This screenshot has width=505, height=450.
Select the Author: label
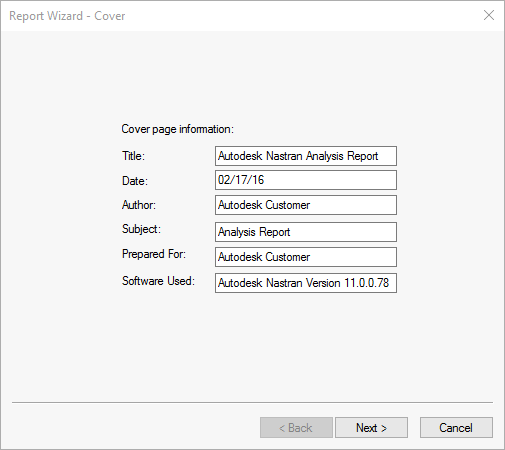(139, 205)
